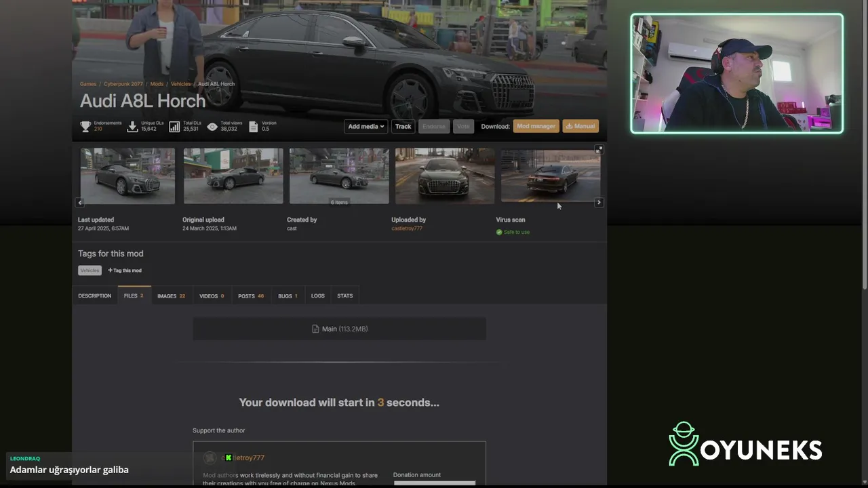This screenshot has width=868, height=488.
Task: Switch to the Images tab
Action: (171, 296)
